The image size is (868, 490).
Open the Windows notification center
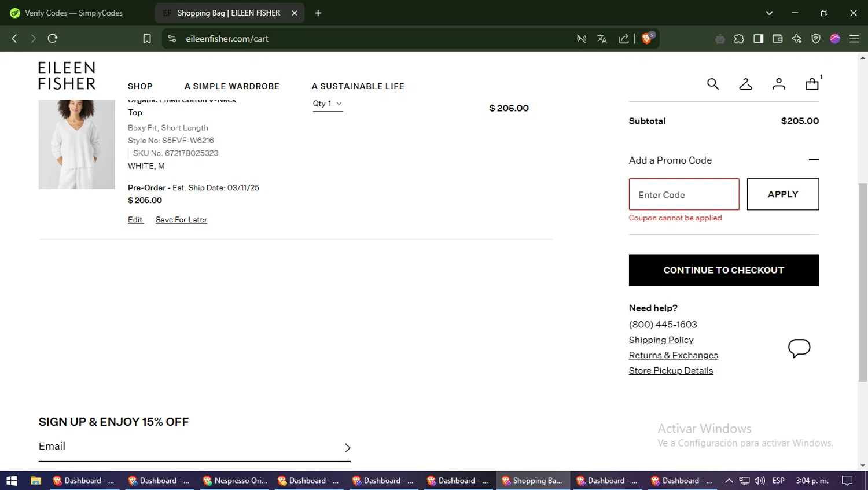click(x=847, y=481)
